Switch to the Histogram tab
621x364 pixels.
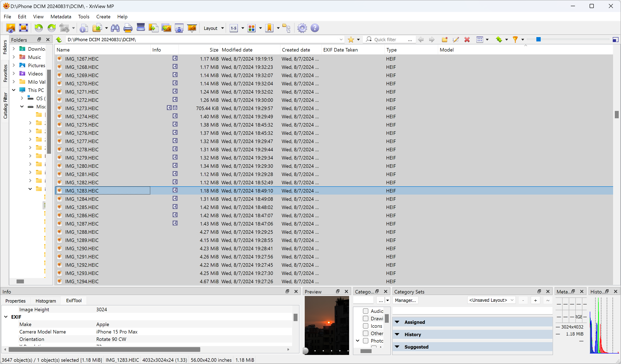pos(46,301)
